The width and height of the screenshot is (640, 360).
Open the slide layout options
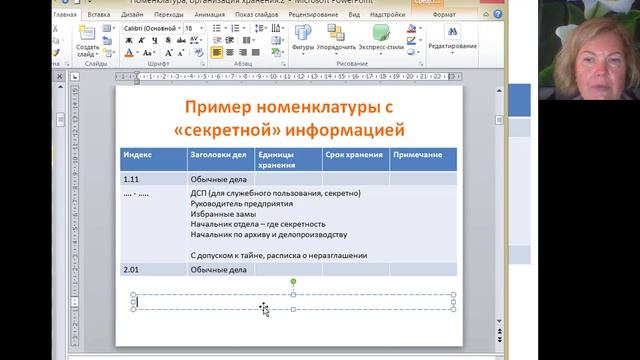coord(109,28)
